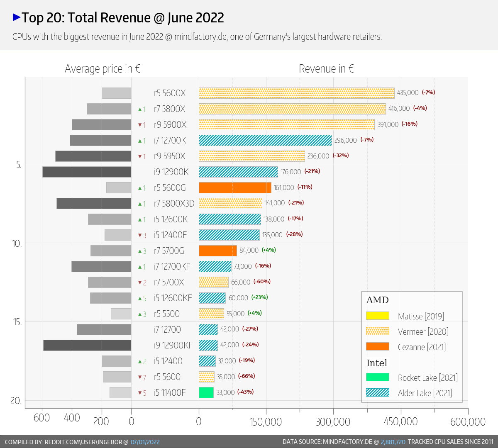Select the striped Alder Lake [2021] legend swatch

(377, 392)
